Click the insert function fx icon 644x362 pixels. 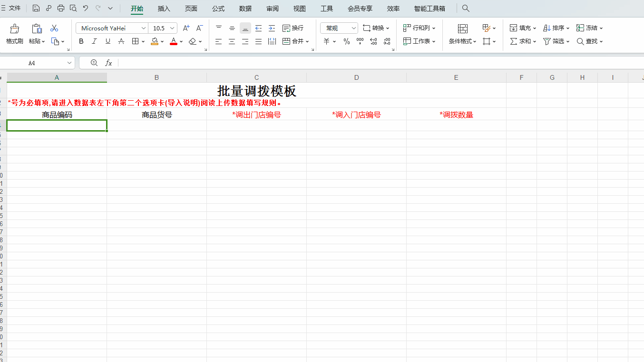[108, 63]
